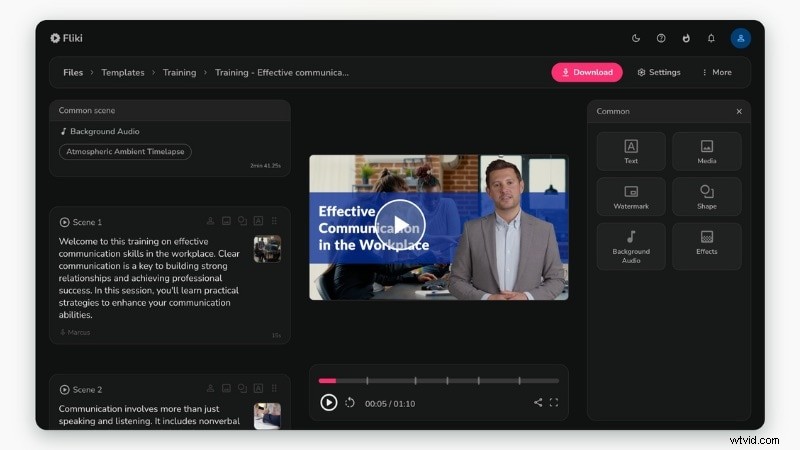Go to Templates breadcrumb
The width and height of the screenshot is (800, 450).
[123, 72]
